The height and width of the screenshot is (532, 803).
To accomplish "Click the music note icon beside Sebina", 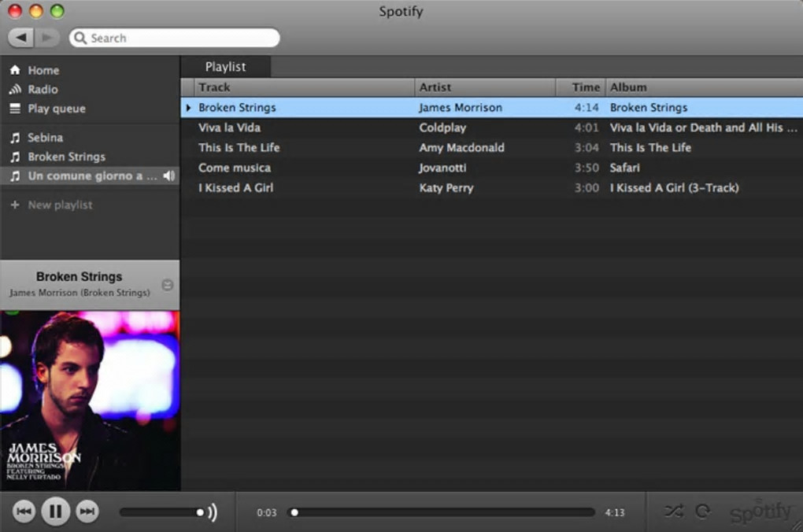I will [x=16, y=137].
